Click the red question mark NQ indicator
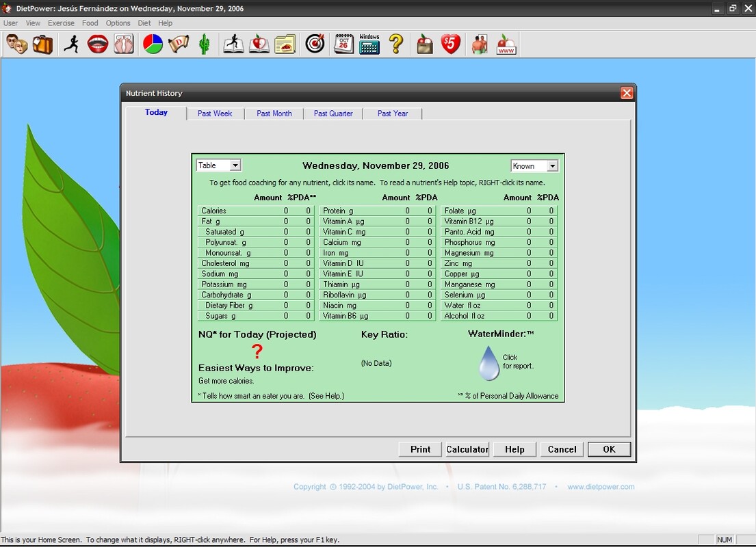 pyautogui.click(x=257, y=351)
